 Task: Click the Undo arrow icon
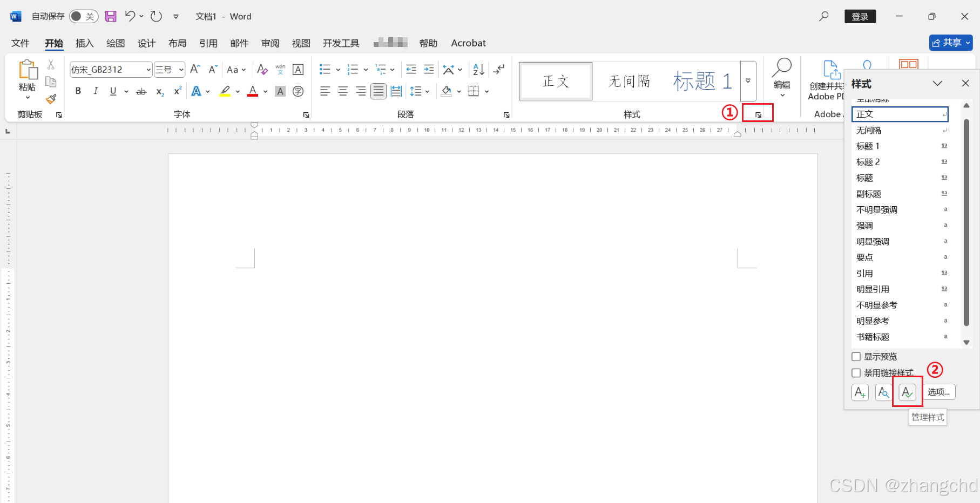130,16
